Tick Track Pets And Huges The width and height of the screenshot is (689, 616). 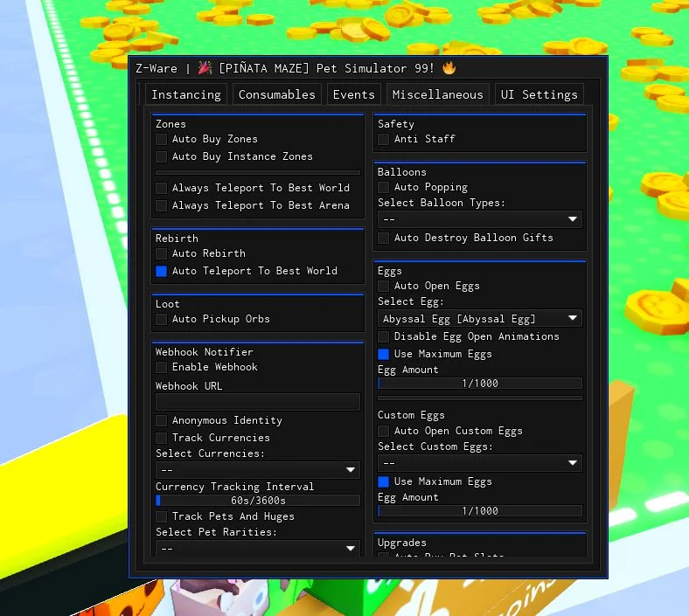[x=161, y=516]
